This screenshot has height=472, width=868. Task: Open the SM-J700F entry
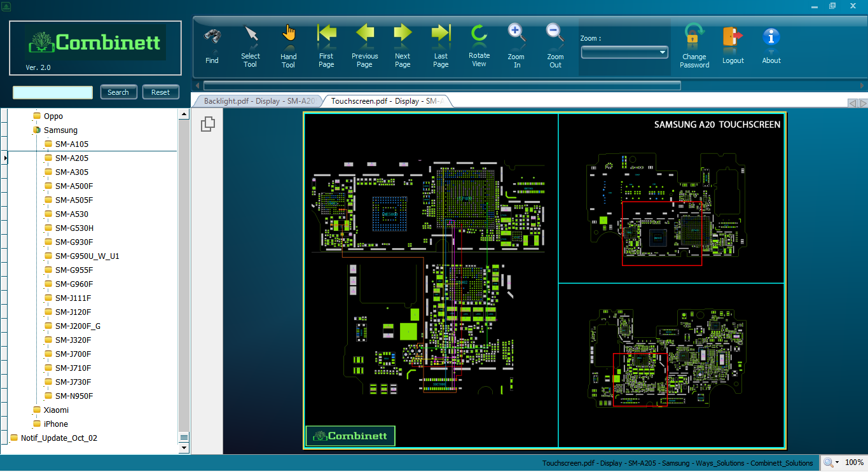pyautogui.click(x=73, y=354)
